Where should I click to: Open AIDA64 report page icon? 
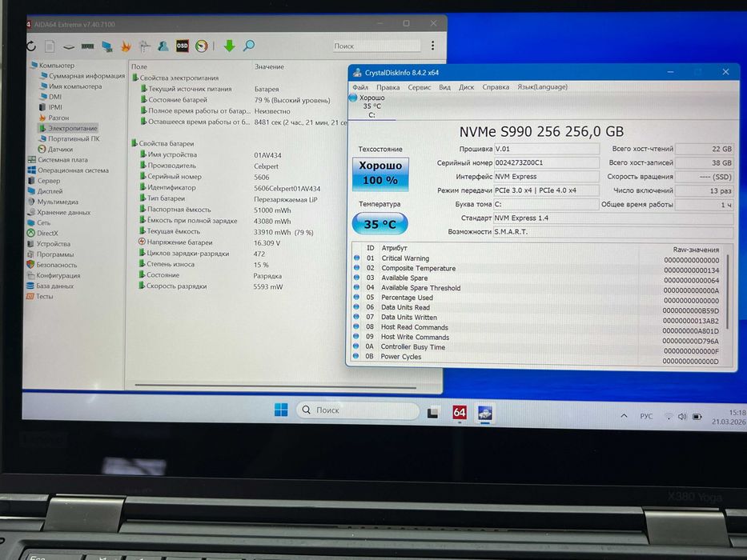click(50, 46)
